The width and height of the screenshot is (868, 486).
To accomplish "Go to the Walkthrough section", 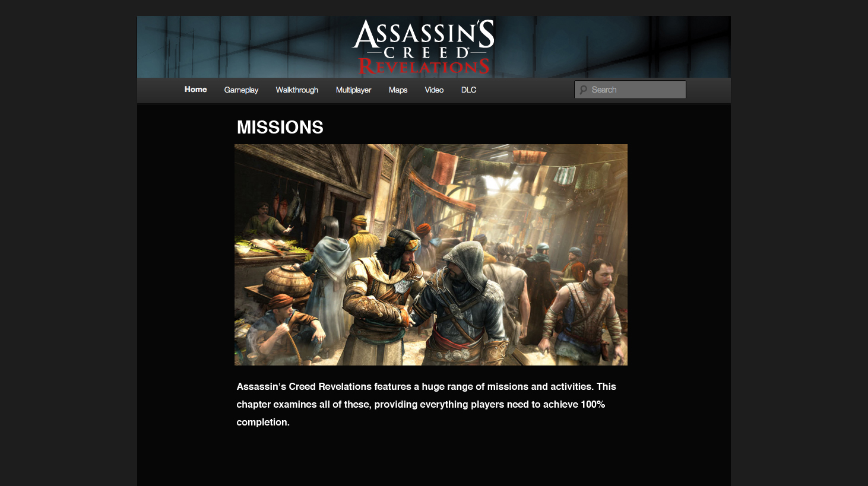I will pos(297,90).
